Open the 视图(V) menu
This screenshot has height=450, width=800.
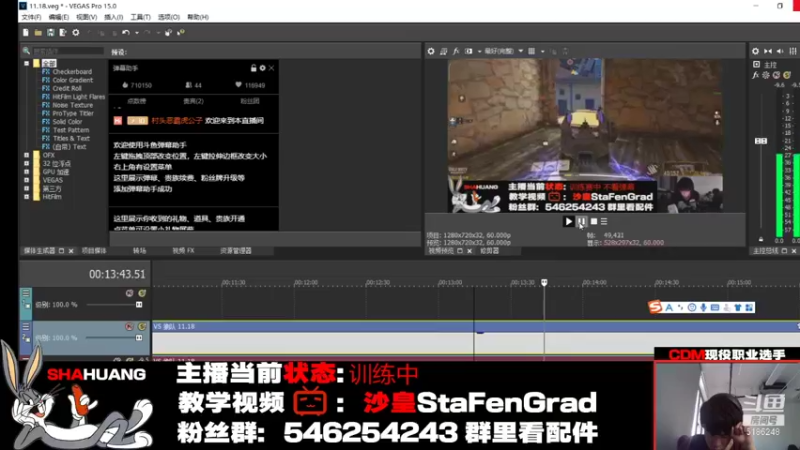pos(86,17)
